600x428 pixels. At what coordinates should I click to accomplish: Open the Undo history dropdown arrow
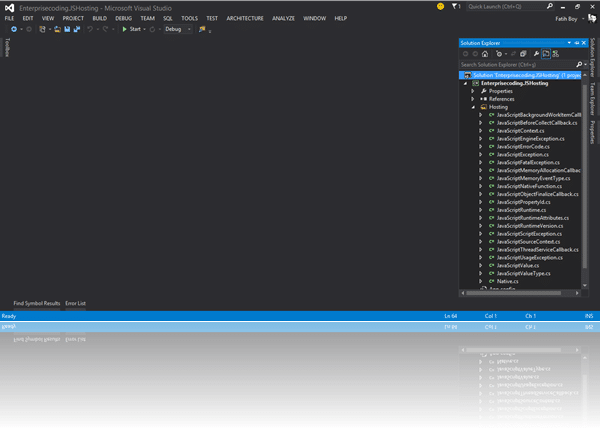[x=98, y=29]
